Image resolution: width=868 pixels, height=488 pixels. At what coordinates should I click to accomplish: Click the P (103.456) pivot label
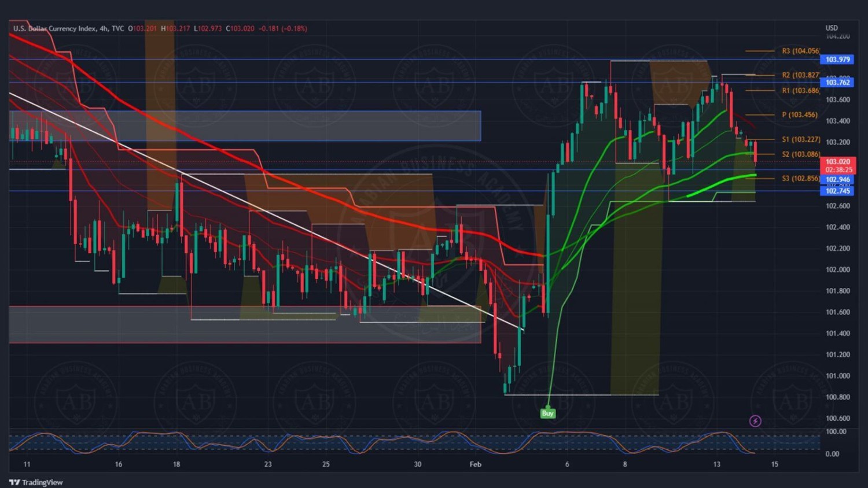(800, 114)
